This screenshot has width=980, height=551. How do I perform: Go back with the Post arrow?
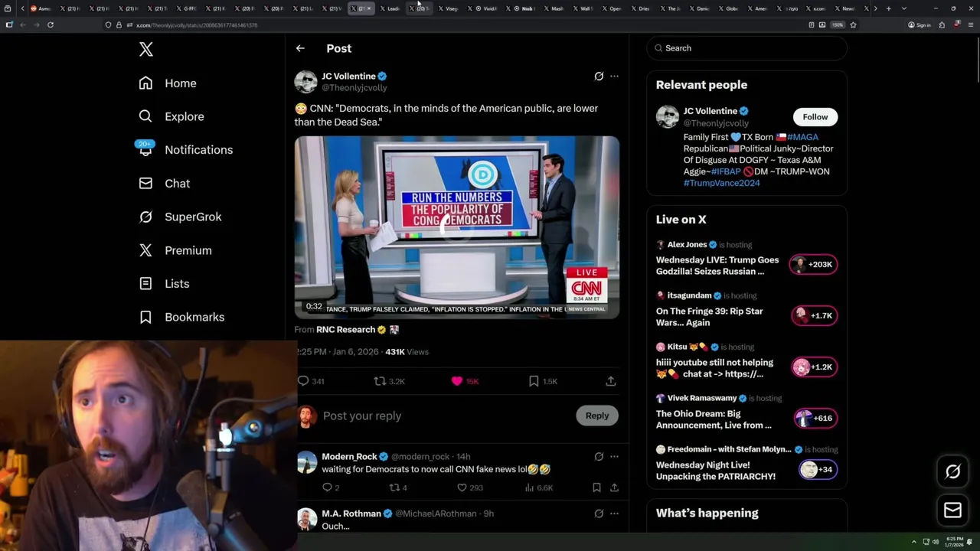pyautogui.click(x=300, y=48)
